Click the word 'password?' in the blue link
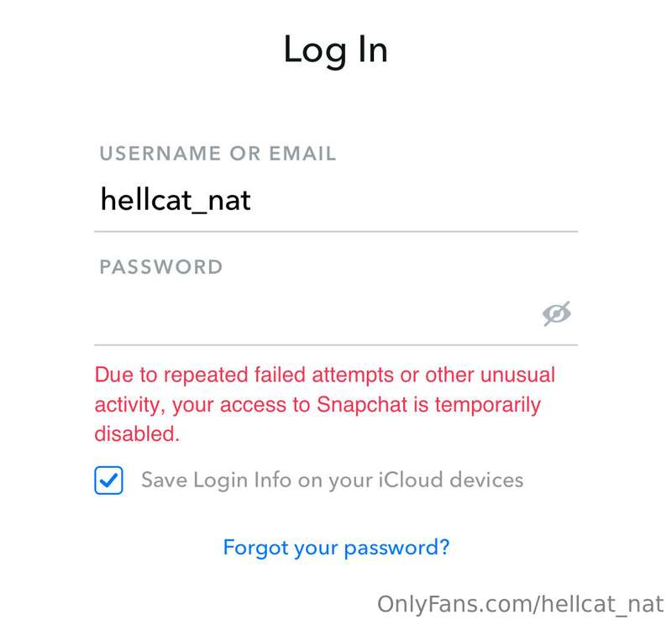The height and width of the screenshot is (625, 672). [x=396, y=548]
